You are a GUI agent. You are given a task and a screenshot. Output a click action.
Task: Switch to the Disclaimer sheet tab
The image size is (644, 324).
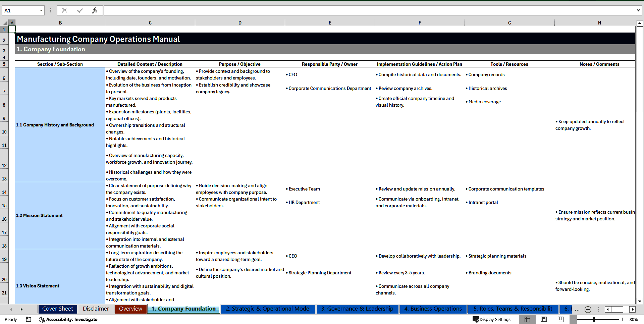click(x=96, y=309)
